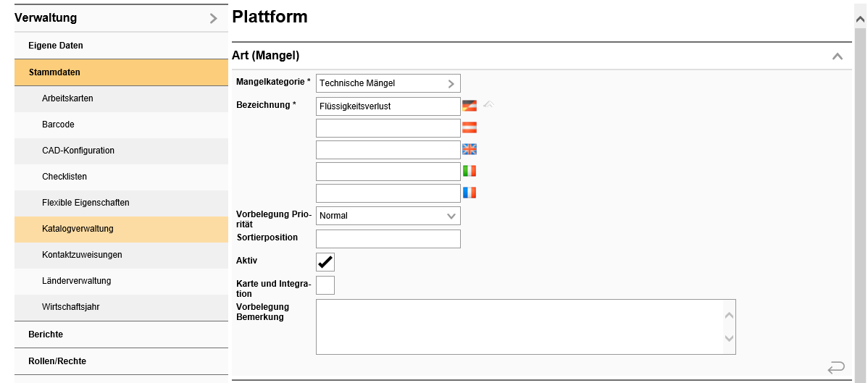The height and width of the screenshot is (383, 868).
Task: Click the British flag language icon
Action: (470, 150)
